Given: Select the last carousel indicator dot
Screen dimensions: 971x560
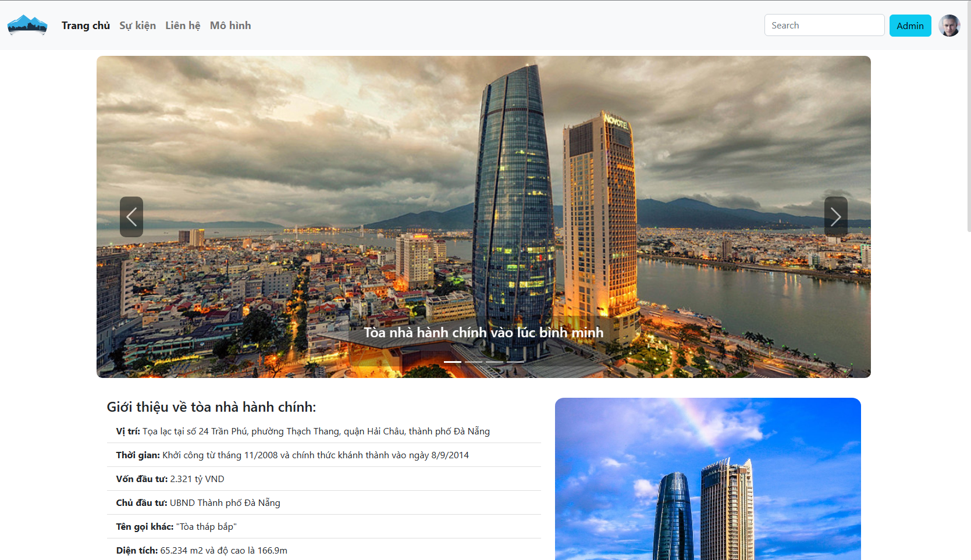Looking at the screenshot, I should [515, 361].
